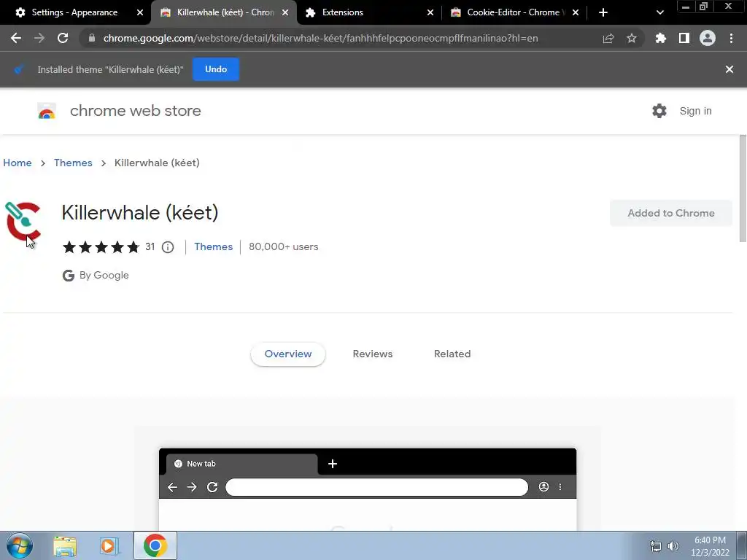Click the page vertical scrollbar
The height and width of the screenshot is (560, 747).
(743, 189)
